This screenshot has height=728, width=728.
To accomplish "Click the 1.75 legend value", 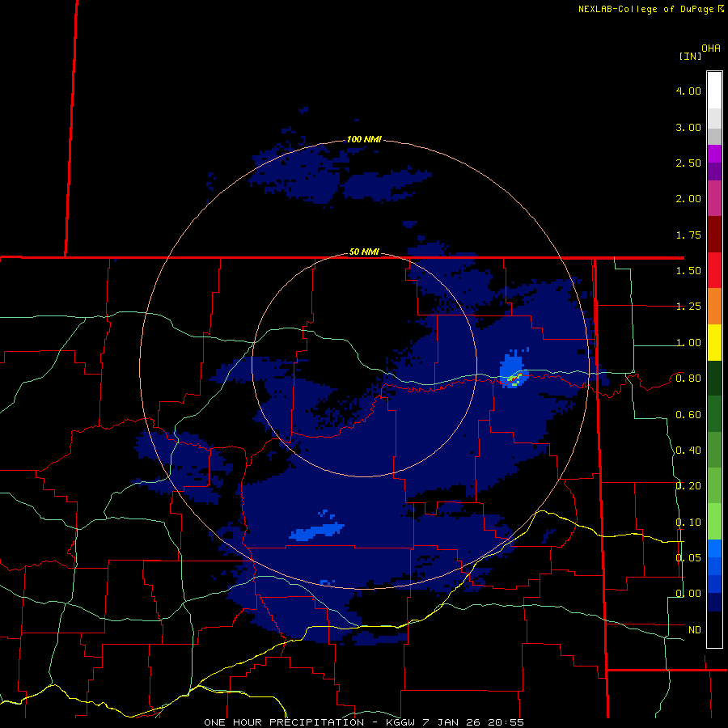I will [688, 235].
